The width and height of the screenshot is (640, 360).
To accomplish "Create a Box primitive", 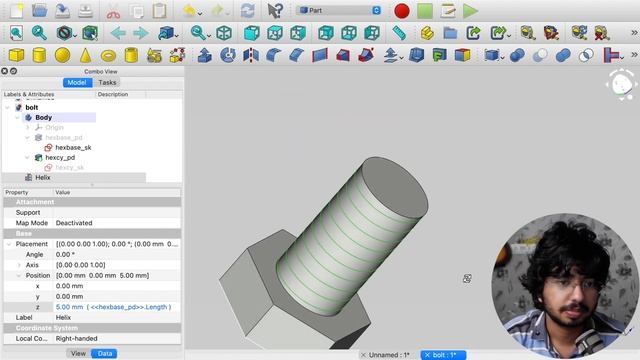I will pyautogui.click(x=16, y=55).
